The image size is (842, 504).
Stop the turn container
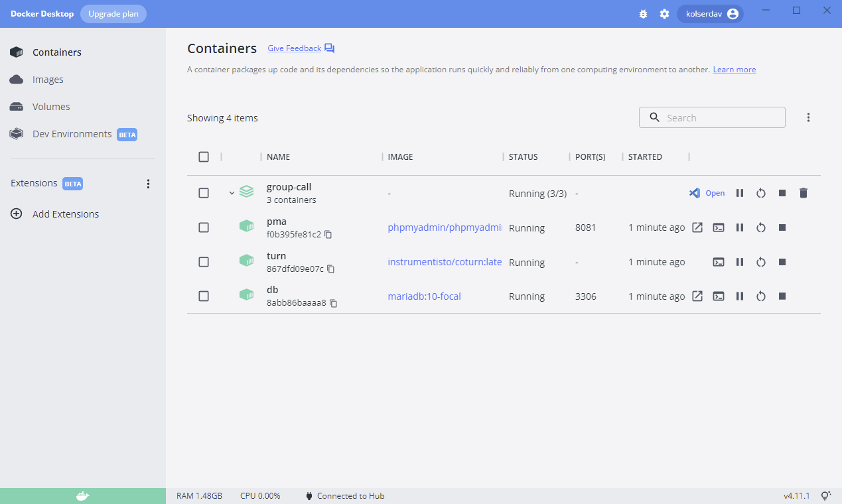pos(782,262)
